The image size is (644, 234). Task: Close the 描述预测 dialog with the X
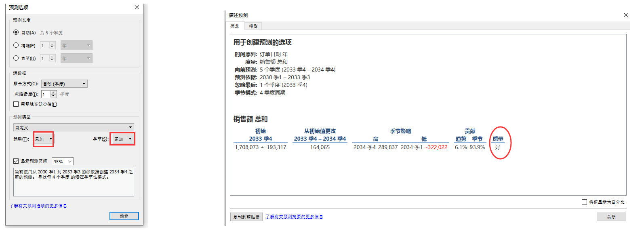click(x=626, y=15)
